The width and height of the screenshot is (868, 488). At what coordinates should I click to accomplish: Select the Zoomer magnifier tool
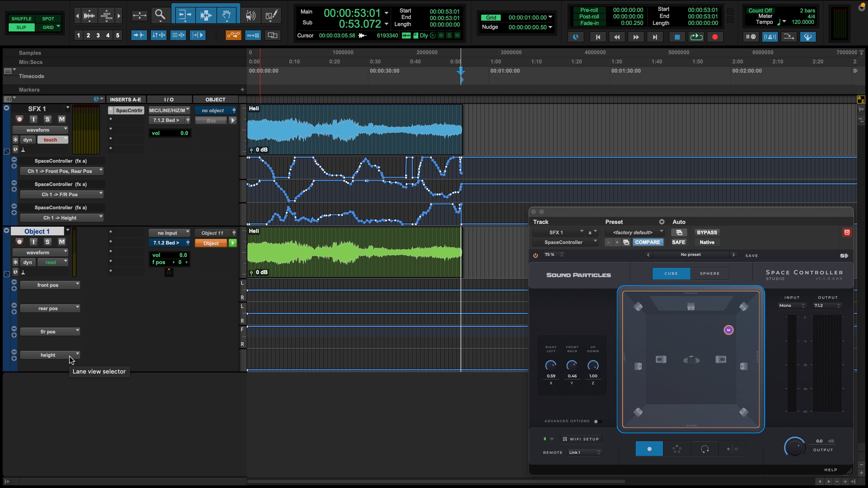pyautogui.click(x=160, y=15)
